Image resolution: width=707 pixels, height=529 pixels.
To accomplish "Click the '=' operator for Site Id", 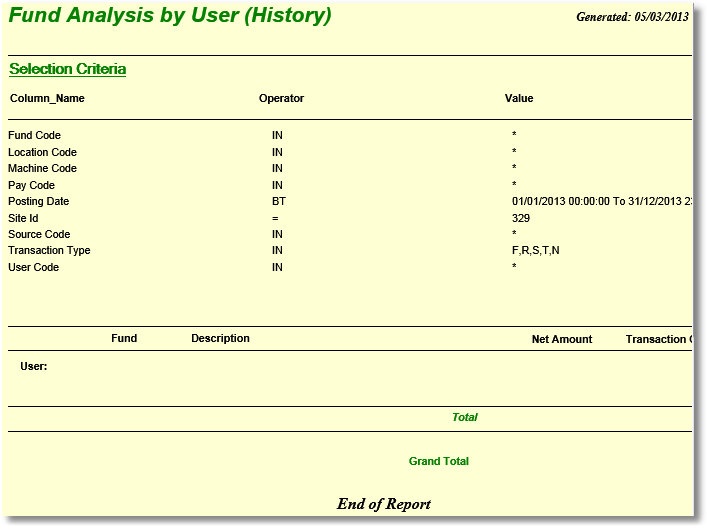I will click(x=275, y=219).
